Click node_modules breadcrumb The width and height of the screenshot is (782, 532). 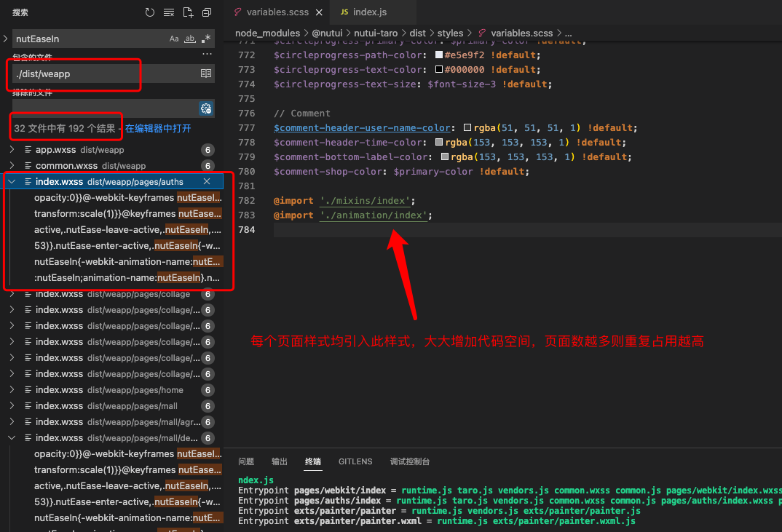point(267,33)
